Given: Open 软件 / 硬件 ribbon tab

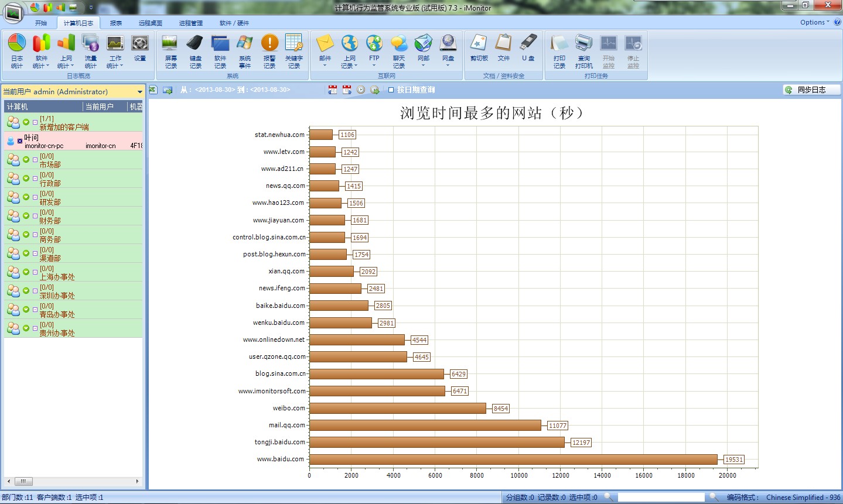Looking at the screenshot, I should pyautogui.click(x=234, y=23).
